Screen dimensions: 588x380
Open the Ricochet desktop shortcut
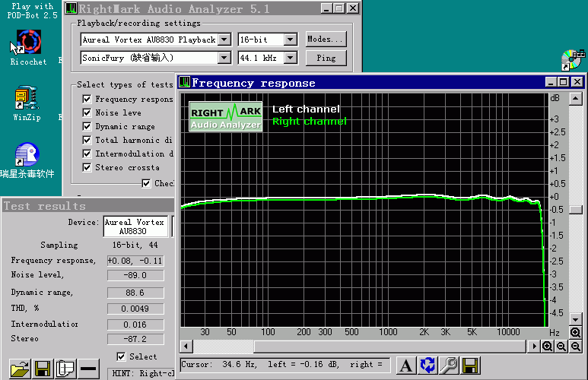(x=28, y=48)
